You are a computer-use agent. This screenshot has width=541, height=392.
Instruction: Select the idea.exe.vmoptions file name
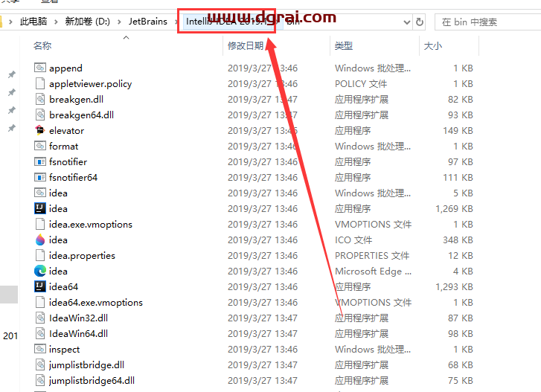pyautogui.click(x=90, y=225)
